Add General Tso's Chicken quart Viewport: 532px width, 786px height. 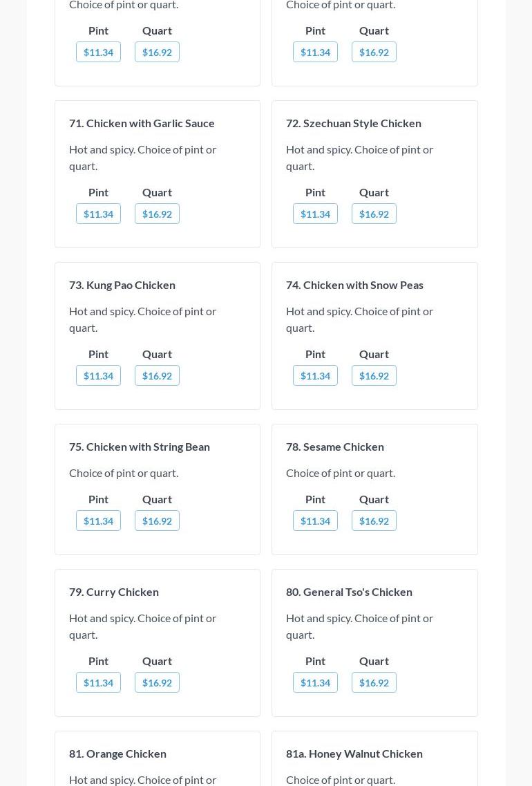(x=374, y=682)
